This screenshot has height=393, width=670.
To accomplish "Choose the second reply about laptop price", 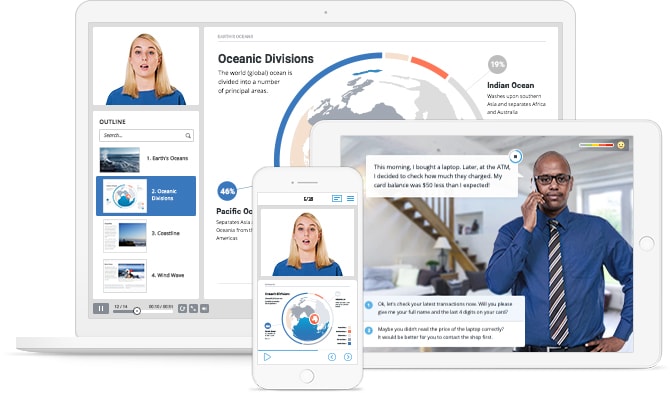I will coord(444,333).
